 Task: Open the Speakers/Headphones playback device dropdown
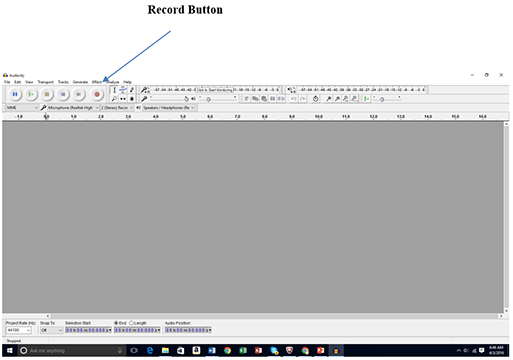(169, 108)
